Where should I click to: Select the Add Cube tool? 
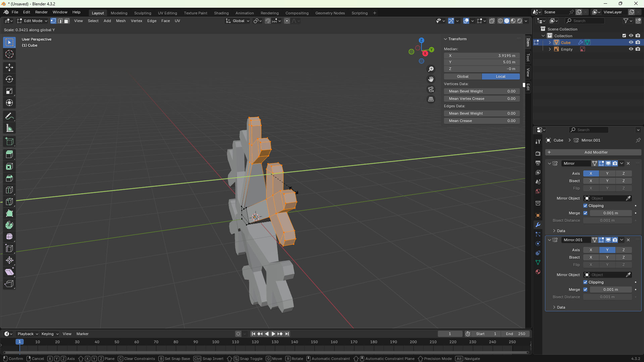[9, 142]
